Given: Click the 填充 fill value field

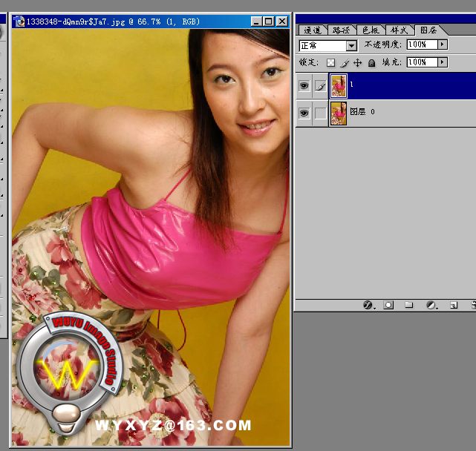Looking at the screenshot, I should [x=422, y=62].
